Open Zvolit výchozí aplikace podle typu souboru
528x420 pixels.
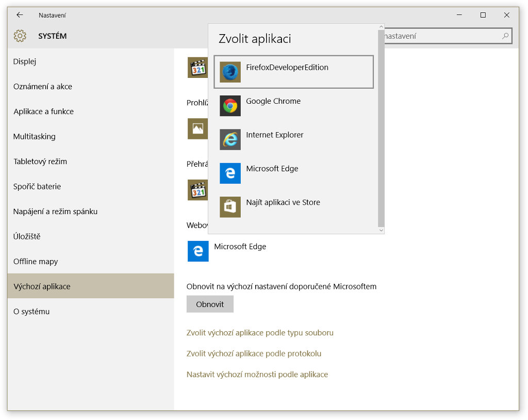click(x=260, y=333)
